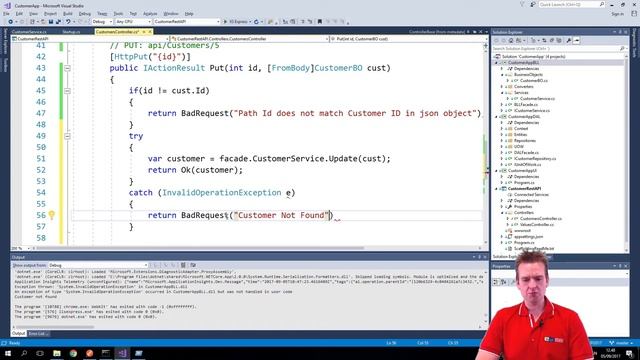This screenshot has height=360, width=640.
Task: Switch to the Error List tab
Action: click(x=38, y=334)
